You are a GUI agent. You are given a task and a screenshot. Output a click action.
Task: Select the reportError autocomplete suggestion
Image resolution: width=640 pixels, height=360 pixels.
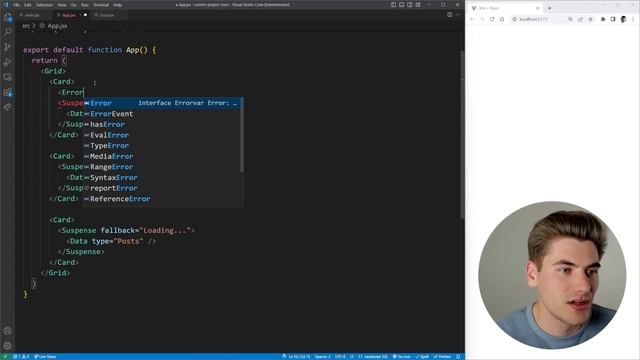pyautogui.click(x=163, y=188)
